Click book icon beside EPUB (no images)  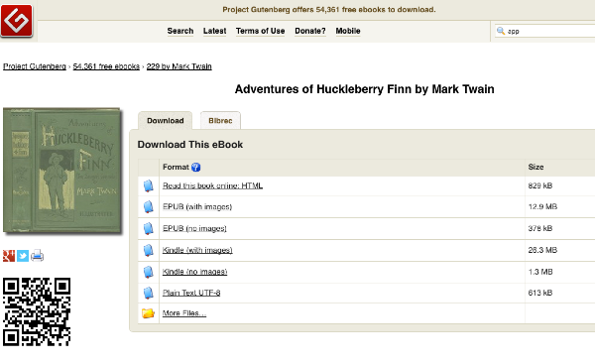149,228
